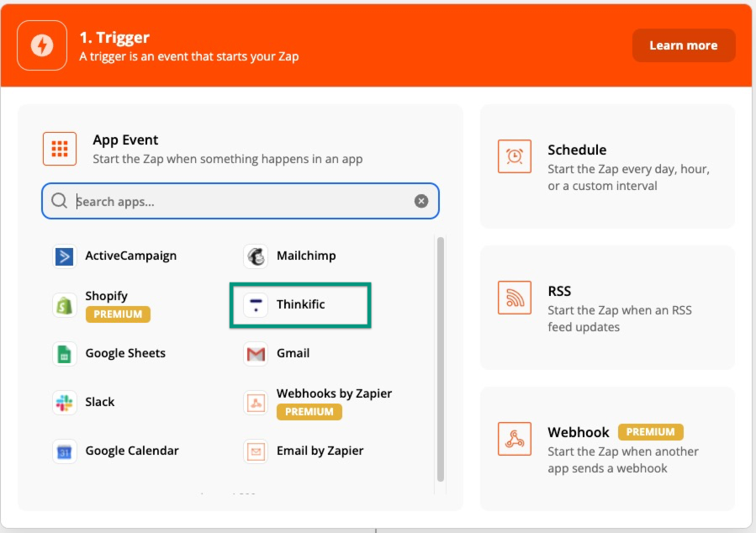Click the Webhook card PREMIUM badge
The image size is (756, 533).
tap(650, 432)
